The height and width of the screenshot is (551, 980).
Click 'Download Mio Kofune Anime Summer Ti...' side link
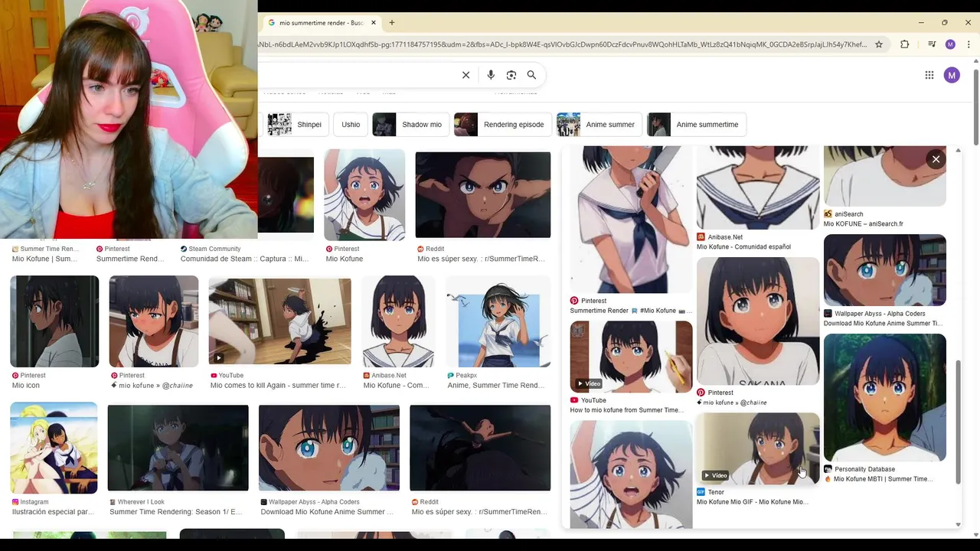click(883, 324)
